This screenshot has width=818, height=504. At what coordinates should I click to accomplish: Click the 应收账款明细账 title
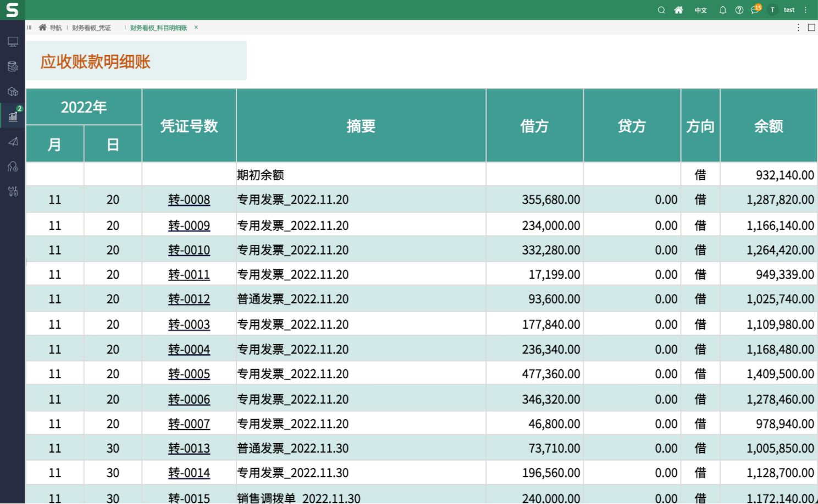pyautogui.click(x=96, y=62)
